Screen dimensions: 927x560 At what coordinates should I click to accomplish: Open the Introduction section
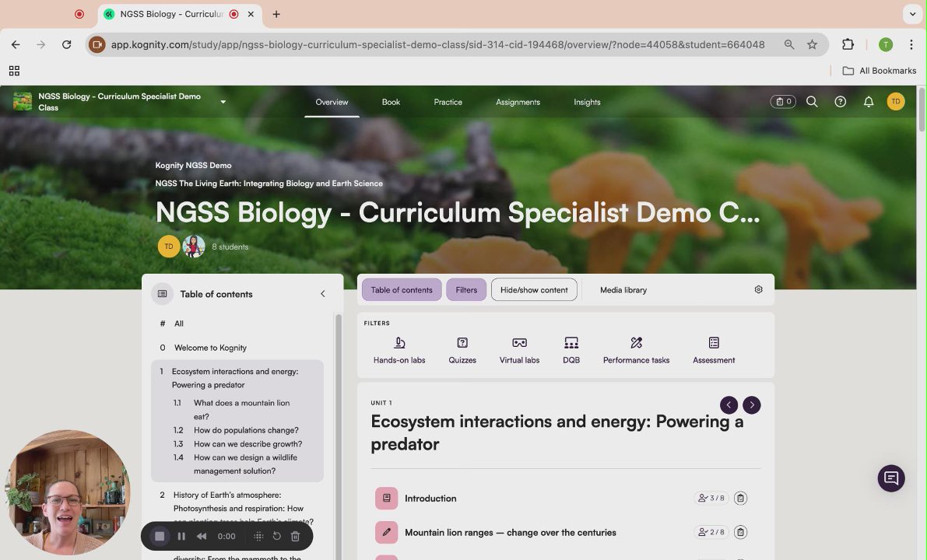tap(430, 498)
